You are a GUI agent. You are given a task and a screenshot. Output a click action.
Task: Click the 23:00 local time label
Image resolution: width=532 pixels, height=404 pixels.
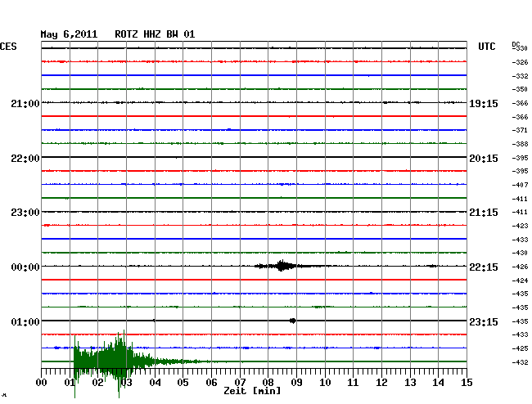25,213
